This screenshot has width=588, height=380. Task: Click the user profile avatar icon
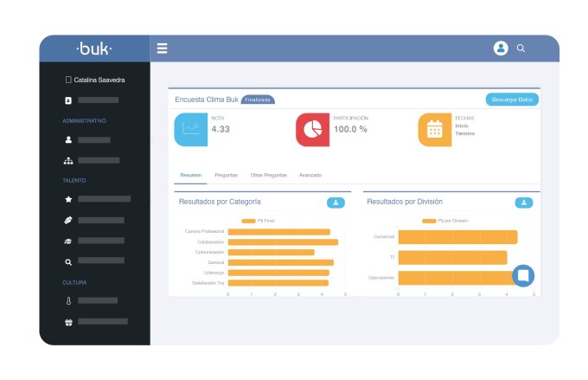[501, 48]
